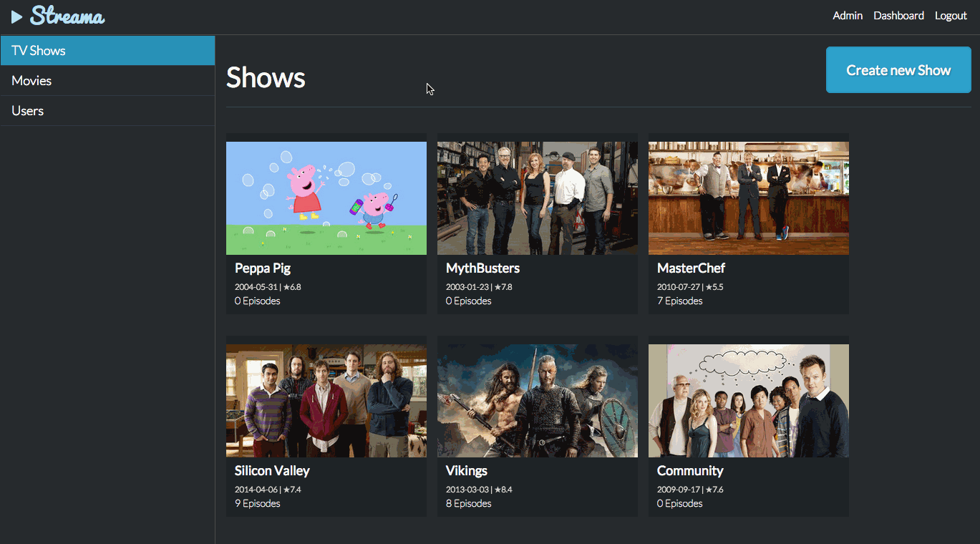Click '0 Episodes' under Peppa Pig
Viewport: 980px width, 544px height.
pos(258,301)
